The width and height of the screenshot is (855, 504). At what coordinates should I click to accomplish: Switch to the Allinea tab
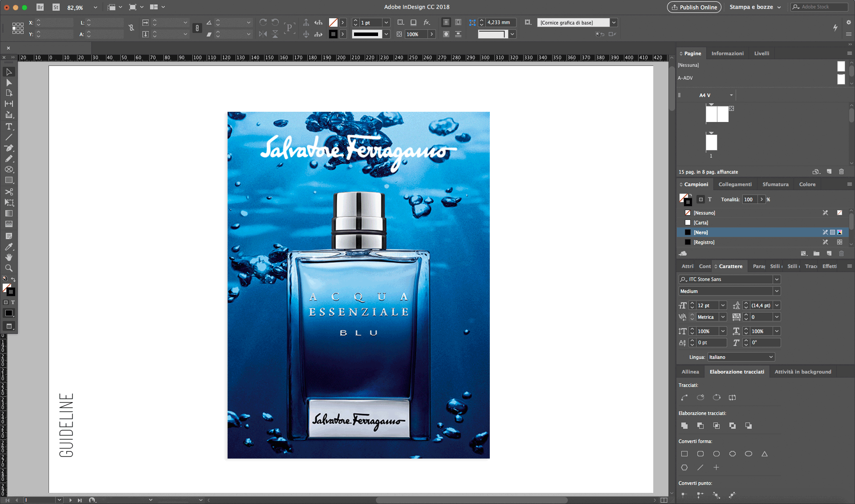(690, 372)
